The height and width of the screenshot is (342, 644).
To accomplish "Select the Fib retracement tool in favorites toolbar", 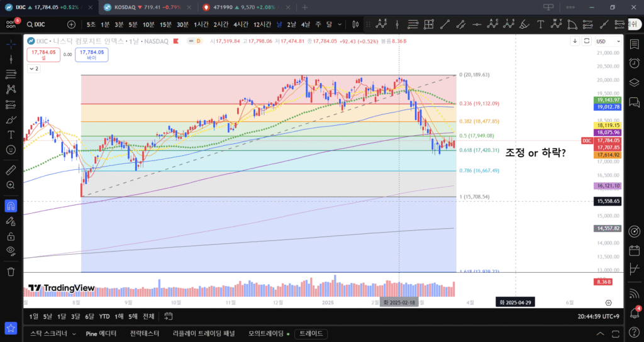I will pyautogui.click(x=413, y=25).
